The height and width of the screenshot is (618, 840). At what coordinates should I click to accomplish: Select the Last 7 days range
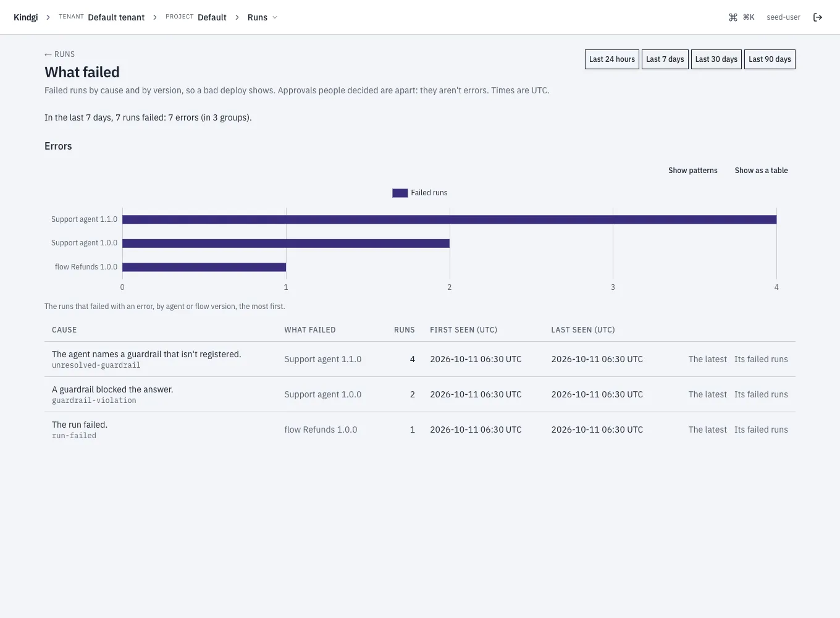(x=665, y=59)
